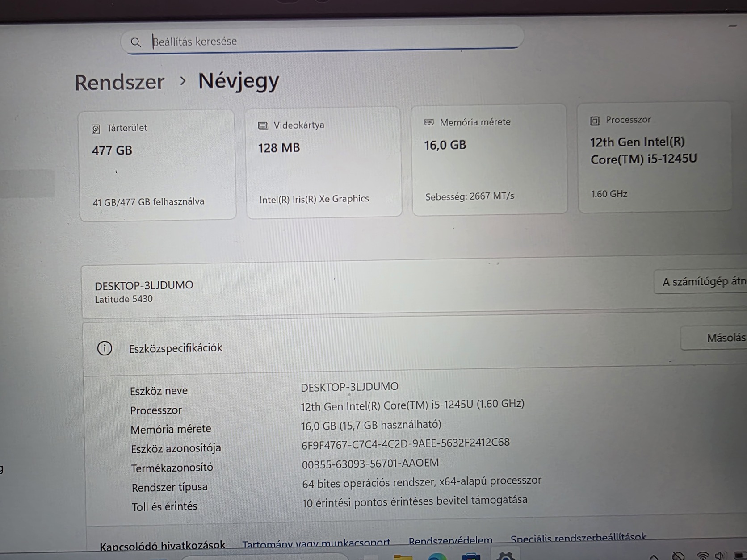Open the Wi-Fi network tray icon
This screenshot has width=747, height=560.
[703, 556]
